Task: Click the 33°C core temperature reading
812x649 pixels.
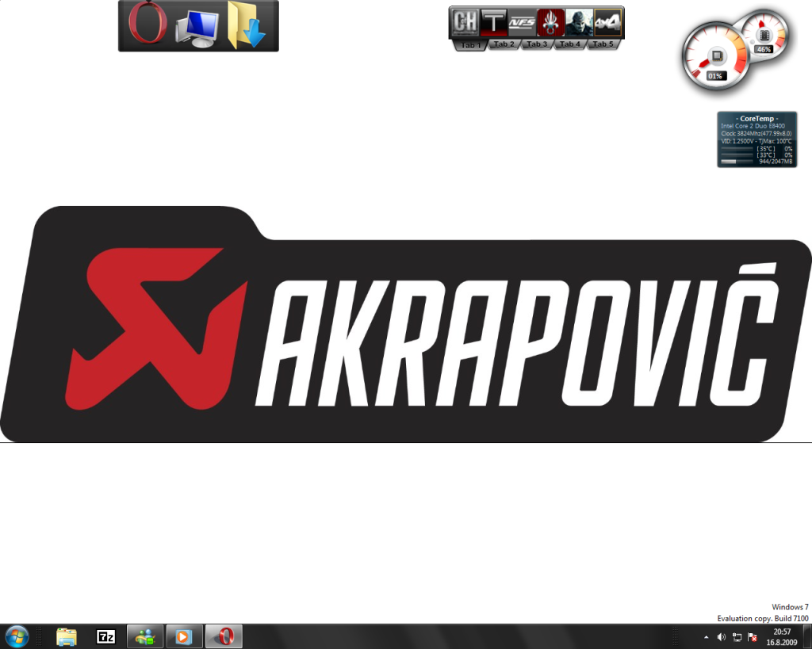Action: pyautogui.click(x=766, y=155)
